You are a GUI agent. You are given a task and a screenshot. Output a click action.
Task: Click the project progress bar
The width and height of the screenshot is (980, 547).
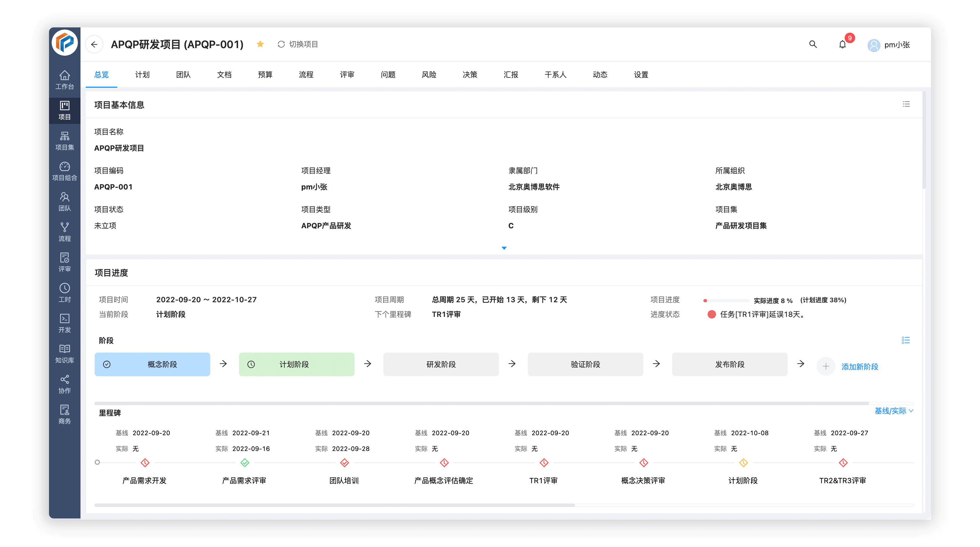point(726,300)
